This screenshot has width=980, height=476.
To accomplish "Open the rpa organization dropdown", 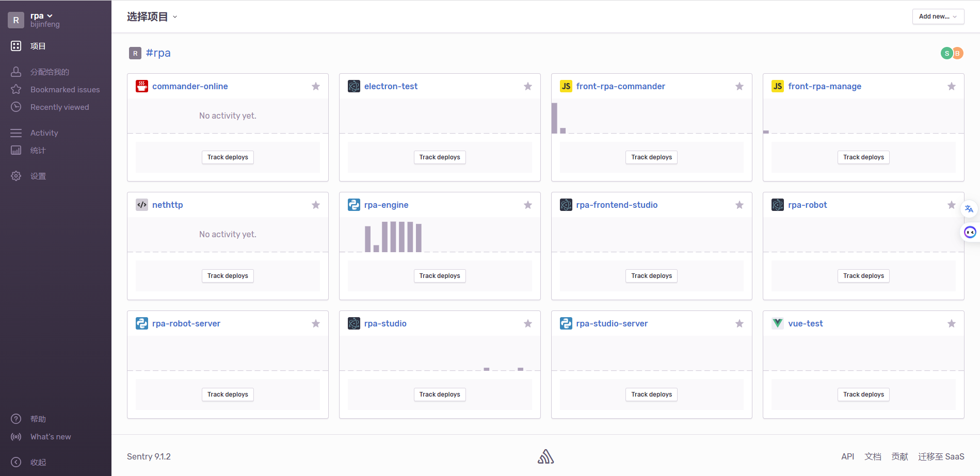I will [41, 16].
